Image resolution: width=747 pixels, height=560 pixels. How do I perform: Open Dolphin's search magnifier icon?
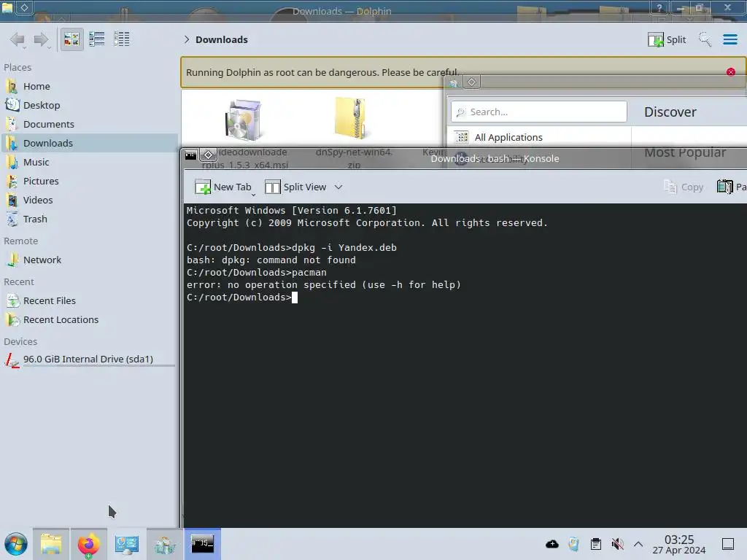705,39
